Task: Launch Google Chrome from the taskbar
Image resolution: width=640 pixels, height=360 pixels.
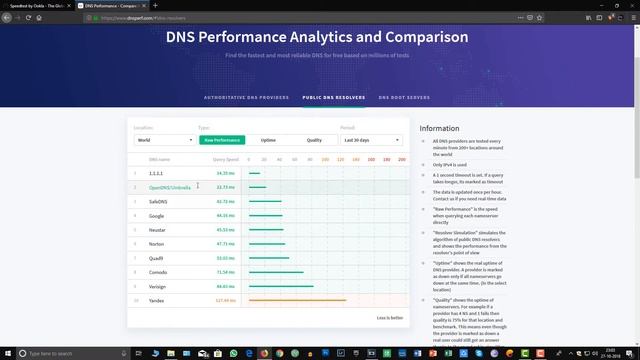Action: point(280,353)
